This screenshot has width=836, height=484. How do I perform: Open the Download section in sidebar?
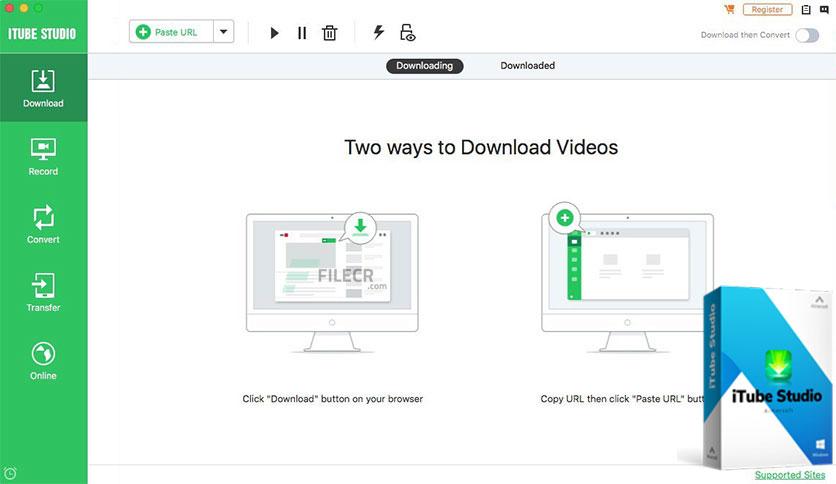[43, 88]
